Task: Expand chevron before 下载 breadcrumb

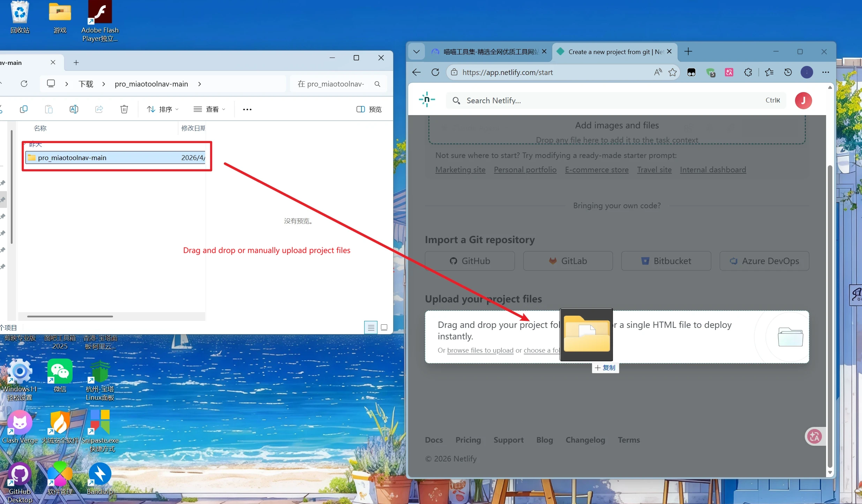Action: 67,84
